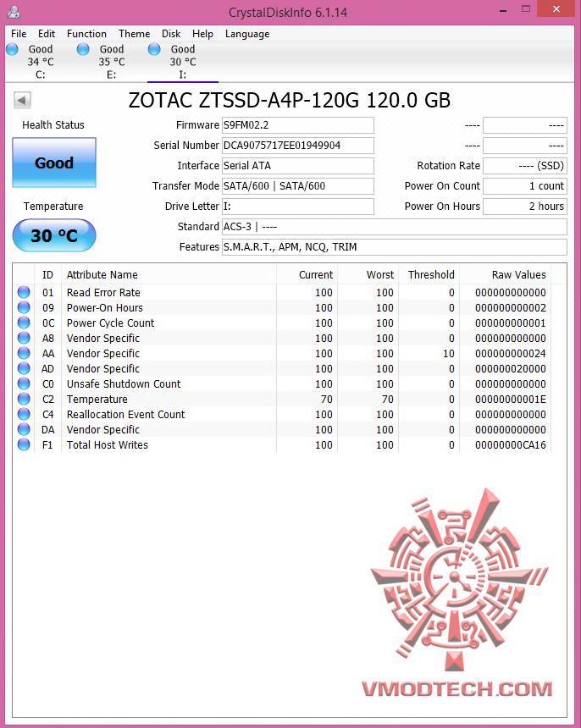581x728 pixels.
Task: Click the Raw Values column header
Action: [x=506, y=275]
